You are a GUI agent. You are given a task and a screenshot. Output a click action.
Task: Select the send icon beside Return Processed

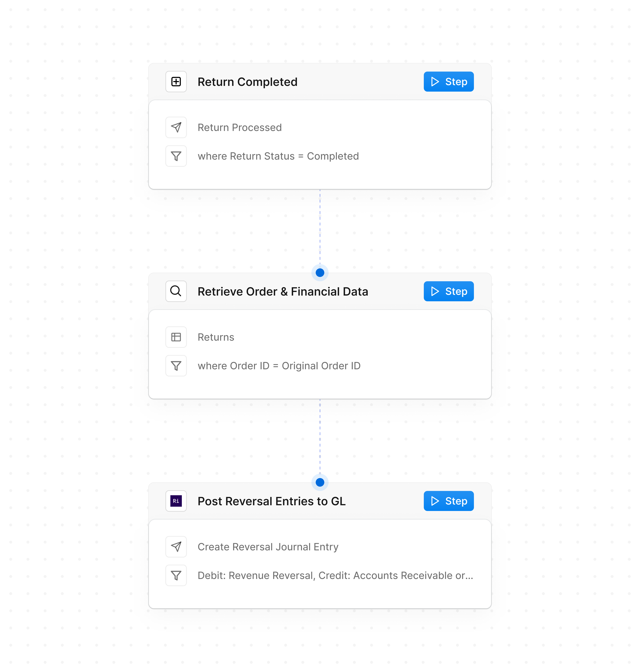(176, 127)
